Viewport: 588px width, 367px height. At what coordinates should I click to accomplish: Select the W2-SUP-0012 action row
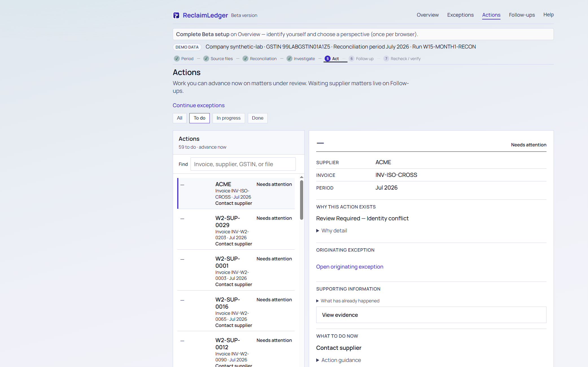[236, 351]
